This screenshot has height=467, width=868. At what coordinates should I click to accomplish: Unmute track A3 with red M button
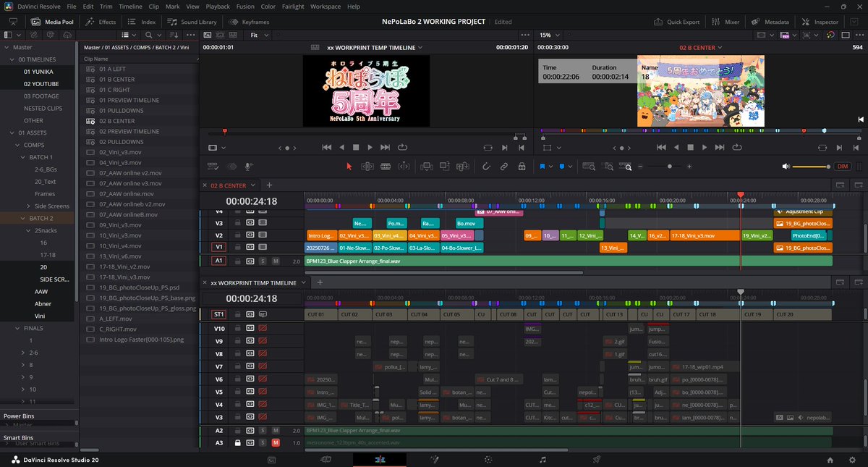pos(276,442)
